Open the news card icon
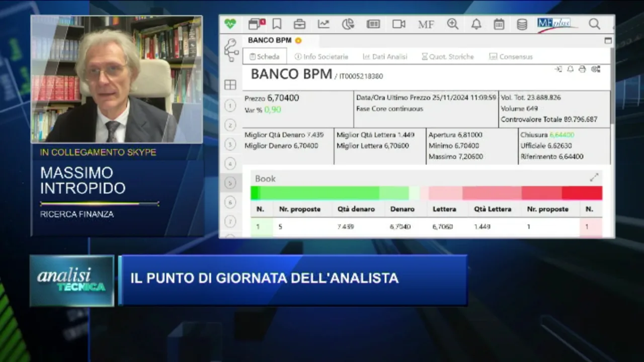Viewport: 644px width, 362px height. [373, 24]
